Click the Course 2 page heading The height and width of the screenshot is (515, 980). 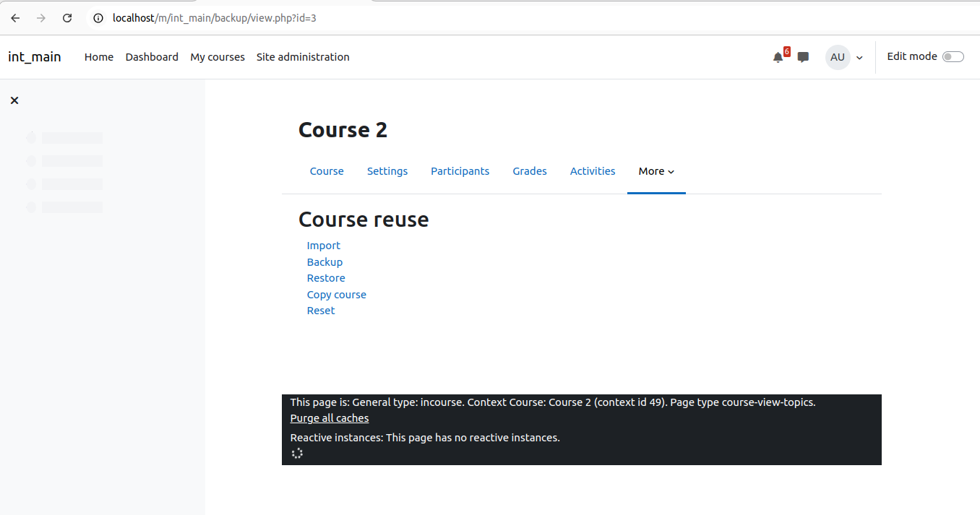(343, 130)
